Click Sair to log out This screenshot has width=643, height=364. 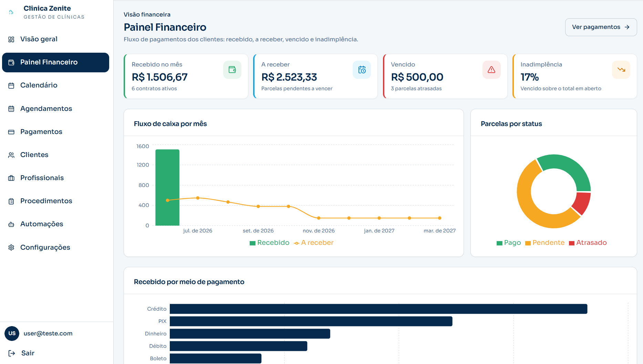coord(28,353)
